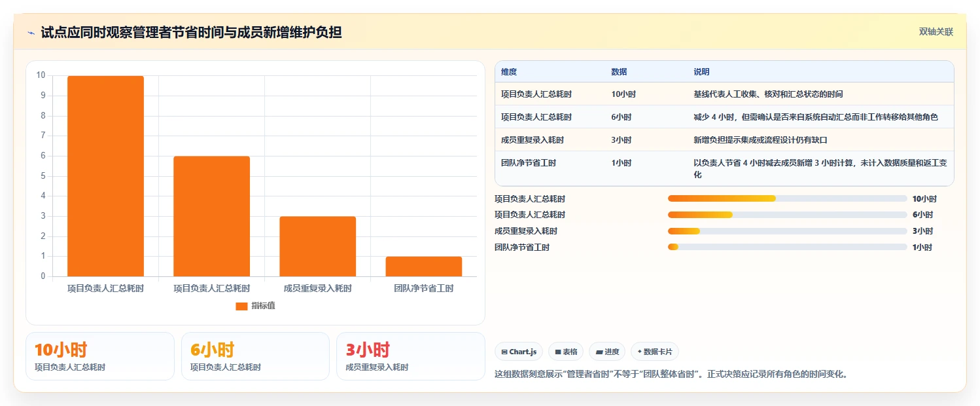
Task: Click the 说明 table column header
Action: click(701, 72)
